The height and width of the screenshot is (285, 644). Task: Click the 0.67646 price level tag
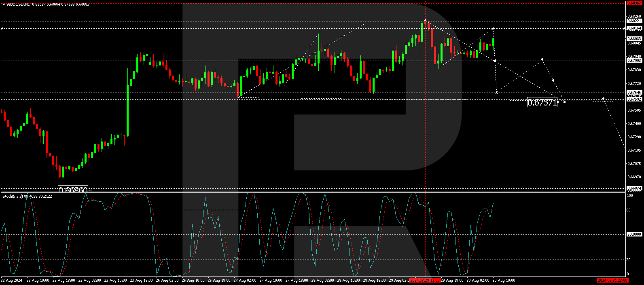tap(634, 93)
